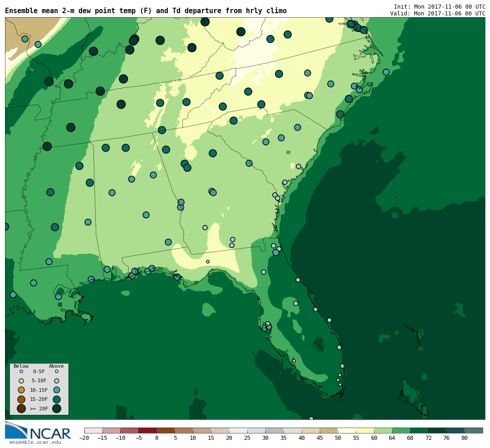Image resolution: width=490 pixels, height=448 pixels.
Task: Pick the colorbar swatch between 72 and 76
Action: (437, 430)
